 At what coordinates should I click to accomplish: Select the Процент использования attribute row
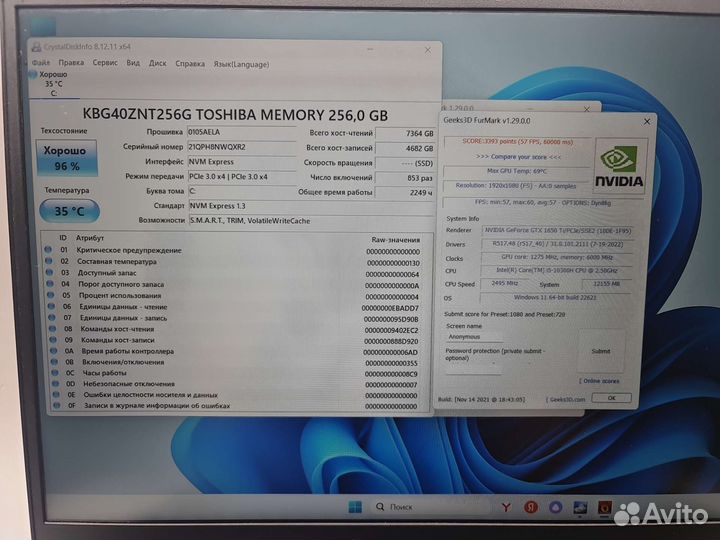(235, 296)
